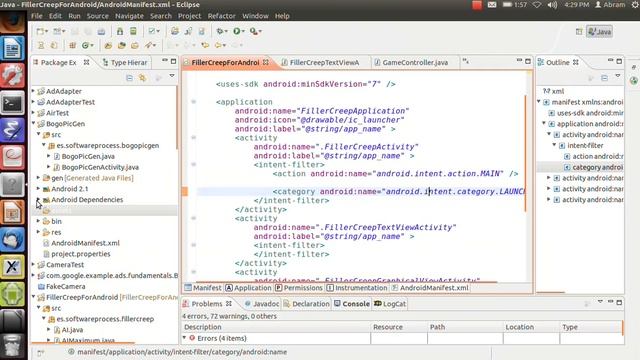This screenshot has width=640, height=360.
Task: Click the Resource column header
Action: [399, 327]
